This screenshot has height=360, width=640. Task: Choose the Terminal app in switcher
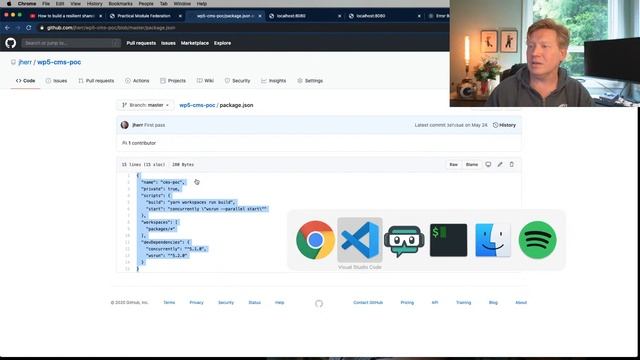pyautogui.click(x=448, y=240)
